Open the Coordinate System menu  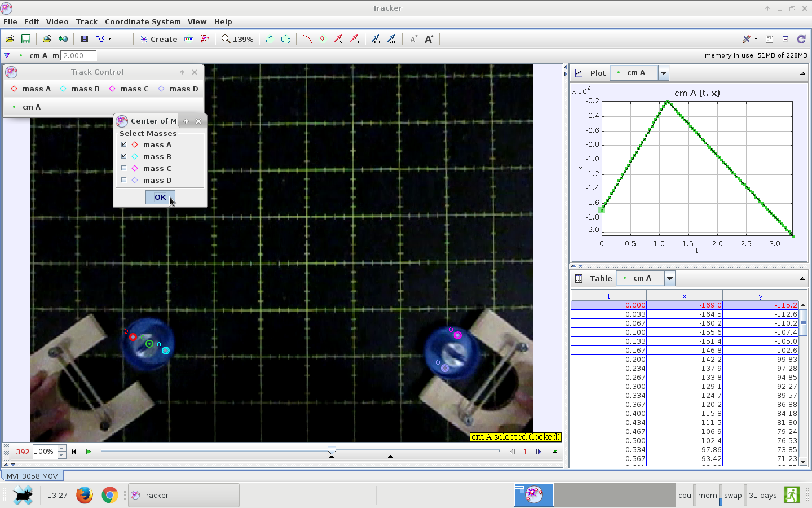143,21
